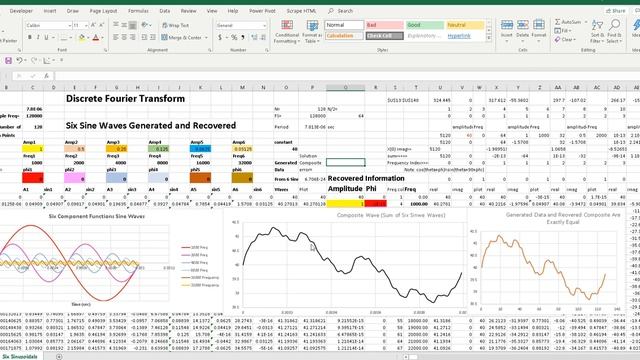Expand Merge & Center dropdown arrow

tap(207, 38)
